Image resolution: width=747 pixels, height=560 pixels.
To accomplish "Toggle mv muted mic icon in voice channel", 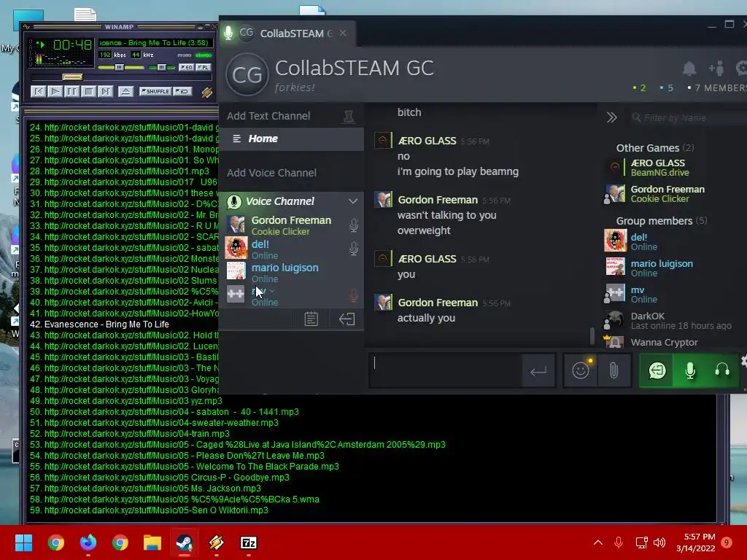I will pyautogui.click(x=354, y=296).
